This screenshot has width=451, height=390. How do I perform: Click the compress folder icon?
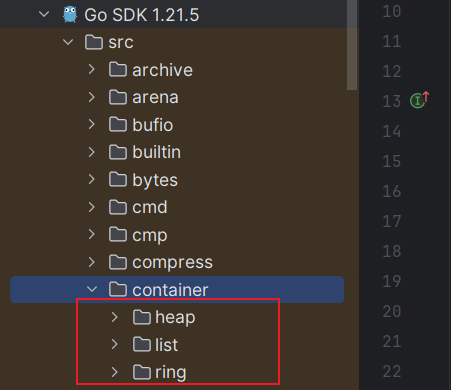[x=118, y=262]
